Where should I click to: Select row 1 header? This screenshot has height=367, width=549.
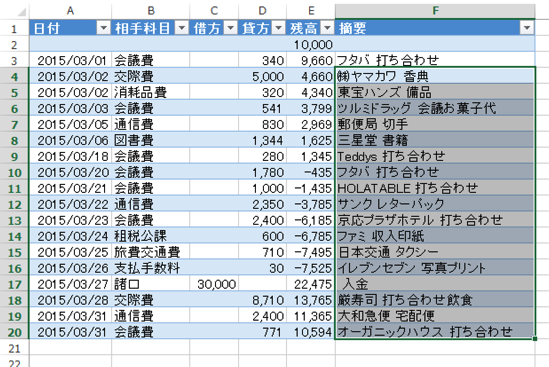[x=14, y=28]
